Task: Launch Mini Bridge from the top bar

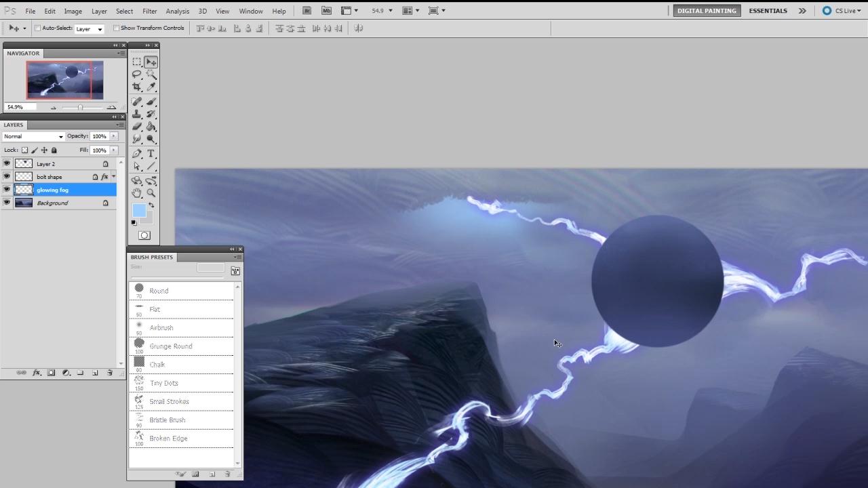Action: (327, 11)
